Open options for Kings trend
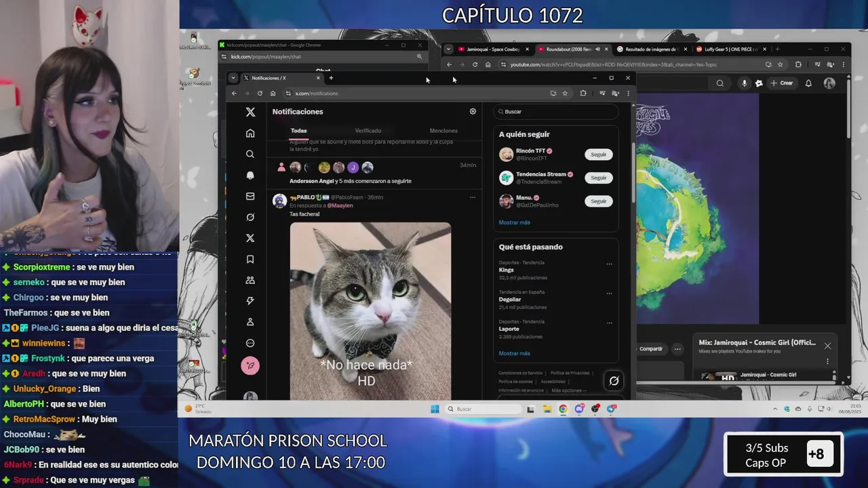 (x=609, y=264)
